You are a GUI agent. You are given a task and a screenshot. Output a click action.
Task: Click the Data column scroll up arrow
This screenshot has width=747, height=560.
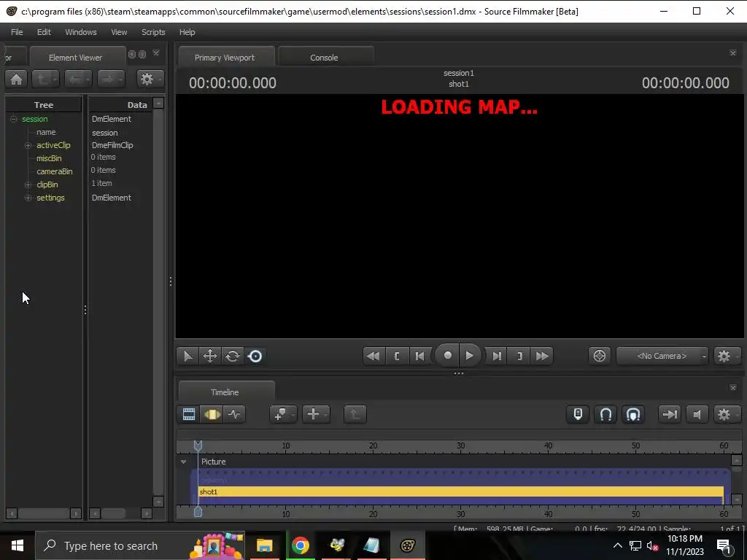coord(158,103)
